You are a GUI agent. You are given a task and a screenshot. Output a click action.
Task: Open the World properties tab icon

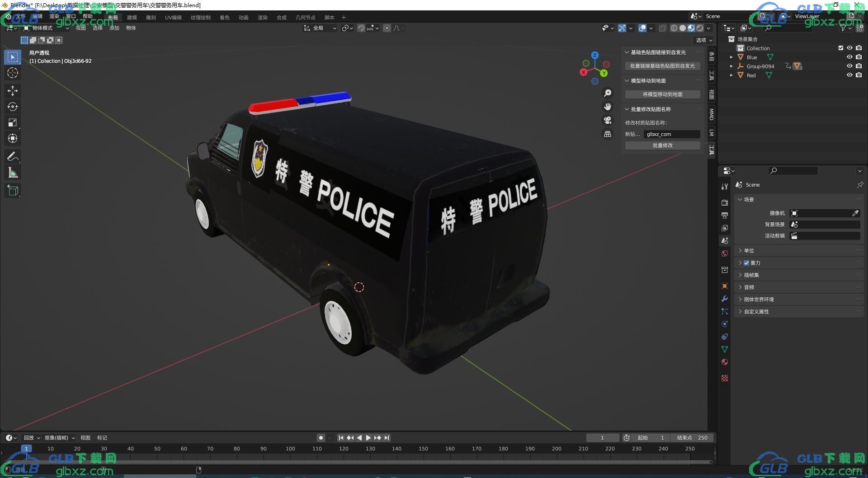[725, 253]
